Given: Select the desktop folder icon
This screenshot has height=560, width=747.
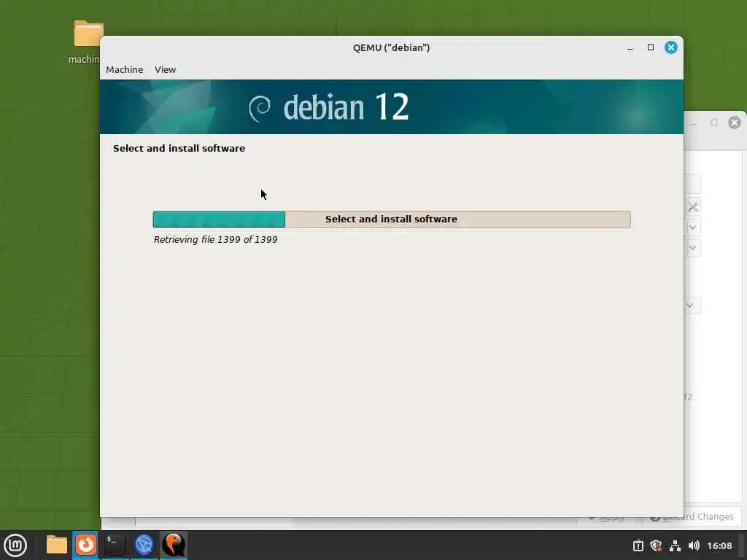Looking at the screenshot, I should tap(88, 34).
